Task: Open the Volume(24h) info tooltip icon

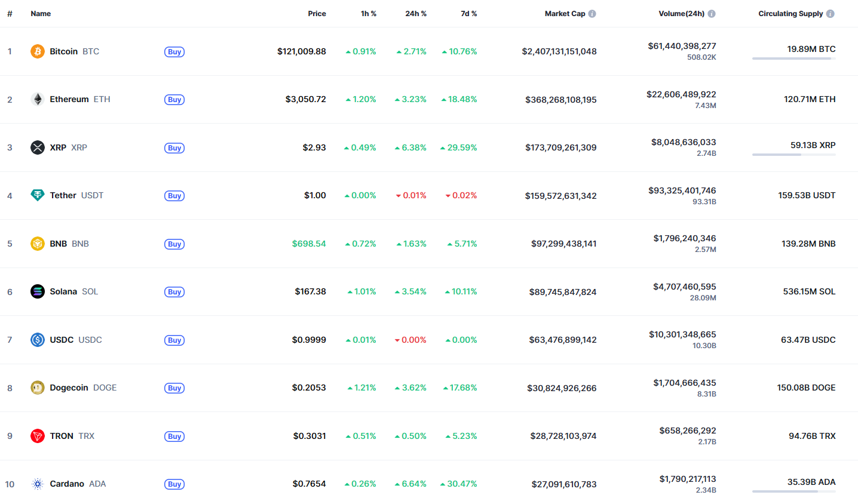Action: coord(712,14)
